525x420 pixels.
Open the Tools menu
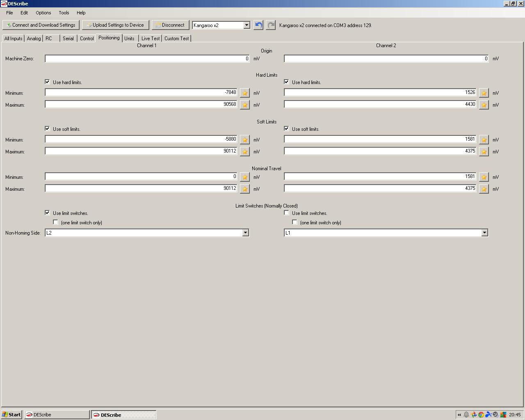(64, 13)
